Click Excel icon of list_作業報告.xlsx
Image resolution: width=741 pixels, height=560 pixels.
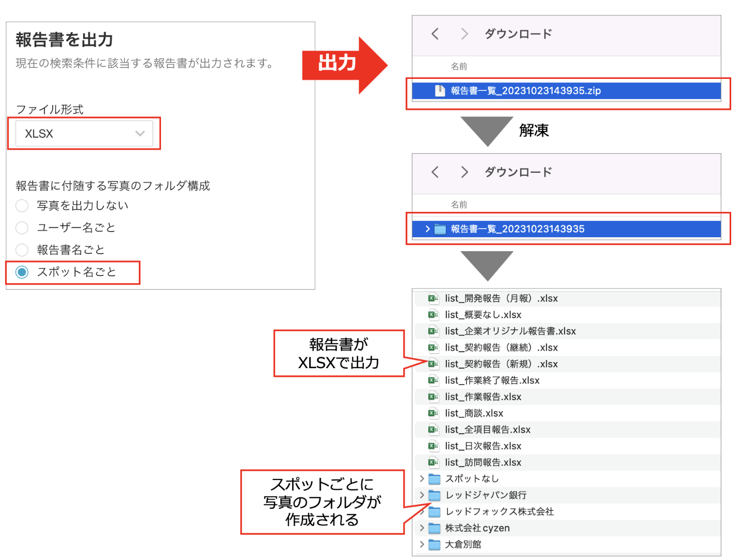coord(433,397)
